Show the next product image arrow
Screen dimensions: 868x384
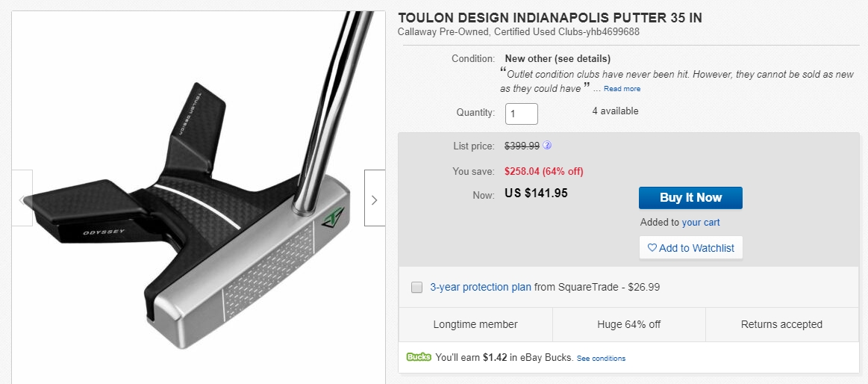[374, 199]
